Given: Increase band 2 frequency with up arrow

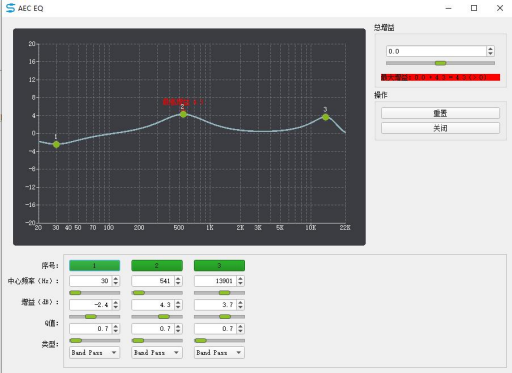Looking at the screenshot, I should click(178, 278).
